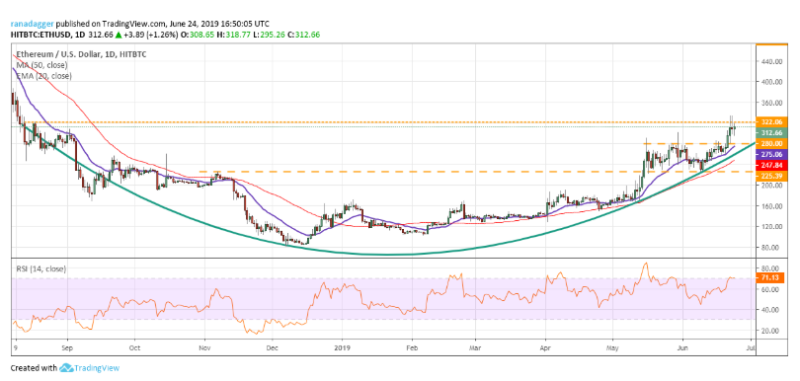The image size is (800, 381).
Task: Click the orange 71.13 RSI value label
Action: pos(771,277)
